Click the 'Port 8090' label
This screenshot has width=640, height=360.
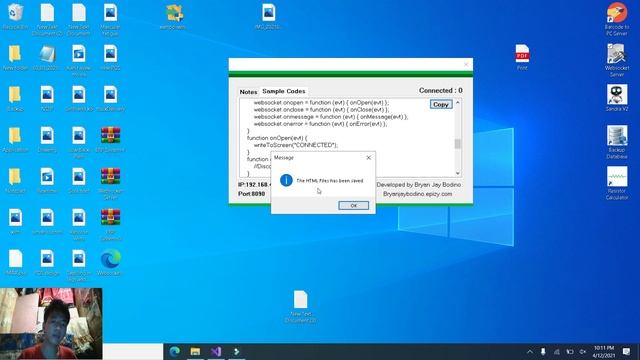pos(251,193)
